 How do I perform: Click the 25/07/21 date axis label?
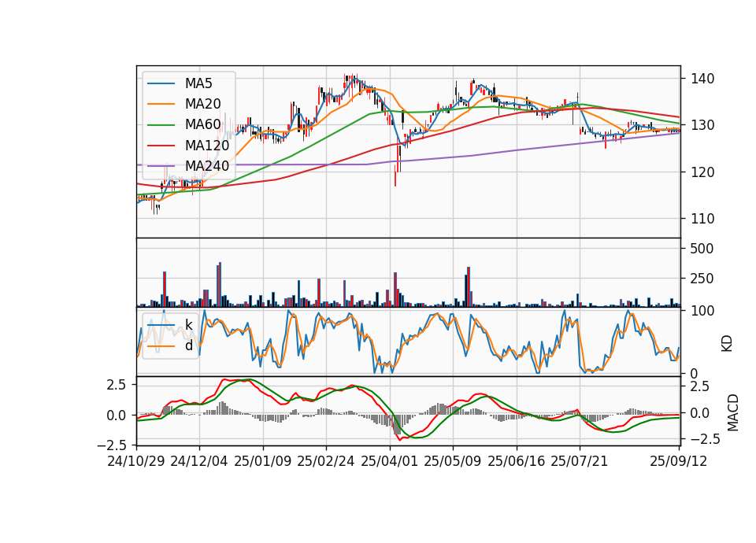pyautogui.click(x=579, y=461)
